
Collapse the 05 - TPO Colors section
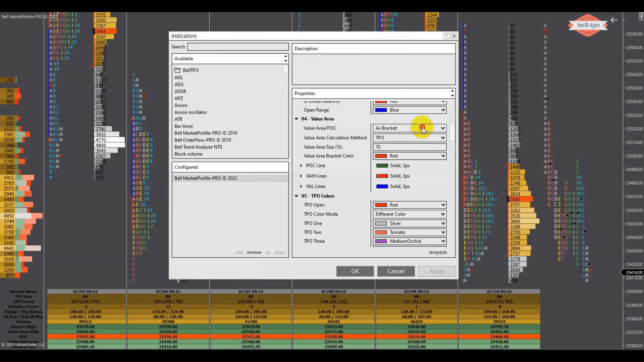[x=297, y=196]
